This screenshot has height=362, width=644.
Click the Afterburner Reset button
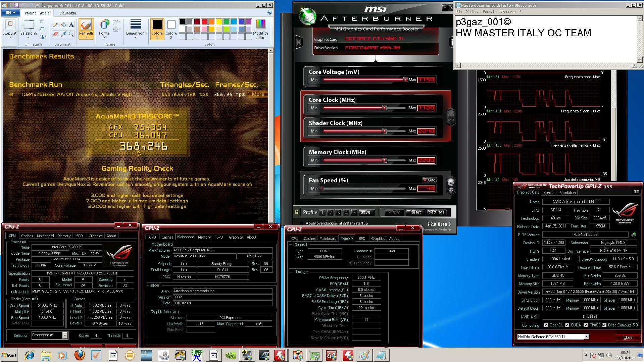(x=415, y=212)
